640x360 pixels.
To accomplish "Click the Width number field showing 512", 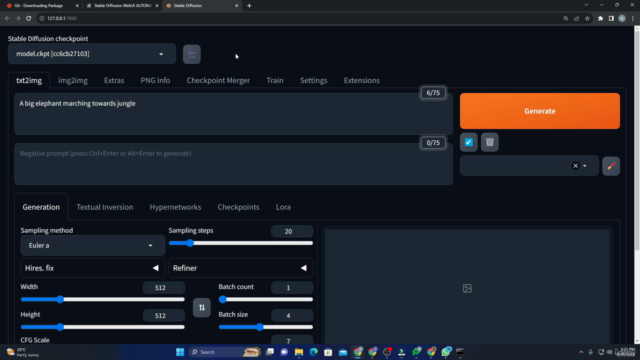I will click(164, 288).
